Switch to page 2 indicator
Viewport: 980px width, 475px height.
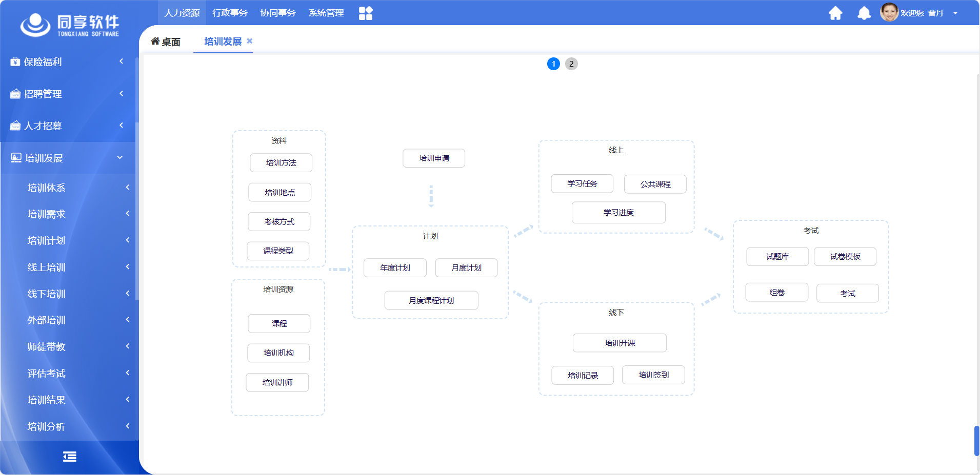[x=571, y=64]
